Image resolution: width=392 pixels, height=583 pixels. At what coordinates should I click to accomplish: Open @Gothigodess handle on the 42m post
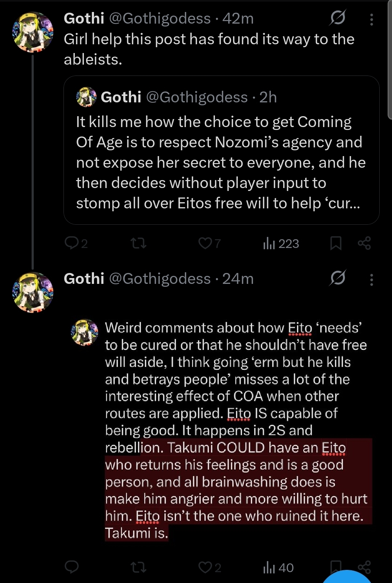(160, 19)
